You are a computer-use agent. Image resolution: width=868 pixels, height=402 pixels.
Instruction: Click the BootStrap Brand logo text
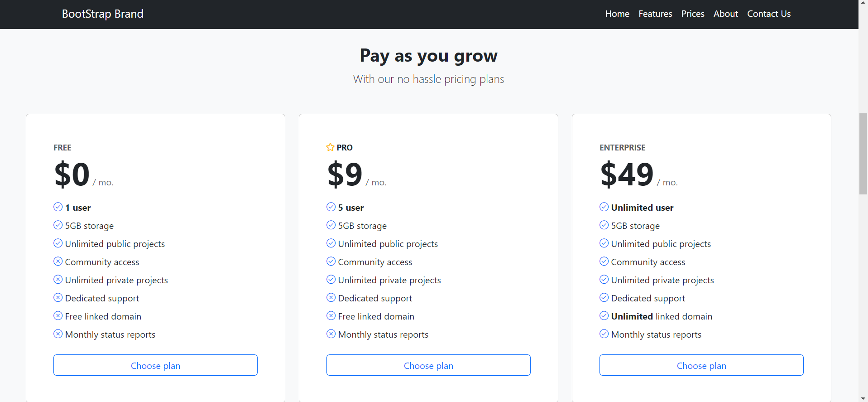point(103,14)
